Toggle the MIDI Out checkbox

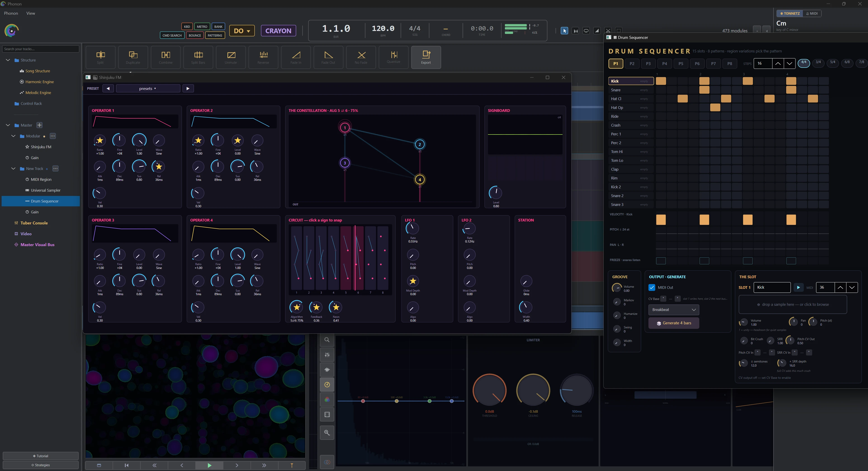coord(652,287)
